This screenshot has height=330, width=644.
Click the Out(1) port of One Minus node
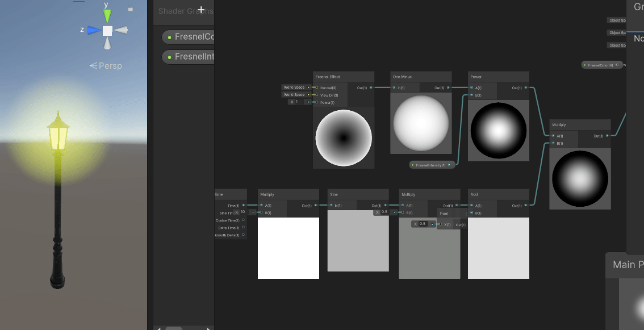pos(448,87)
